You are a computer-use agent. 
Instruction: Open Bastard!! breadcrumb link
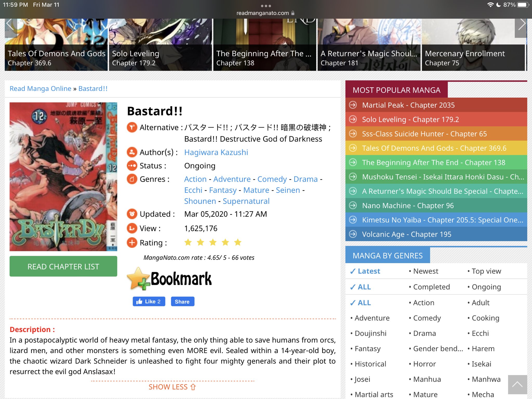click(x=93, y=89)
